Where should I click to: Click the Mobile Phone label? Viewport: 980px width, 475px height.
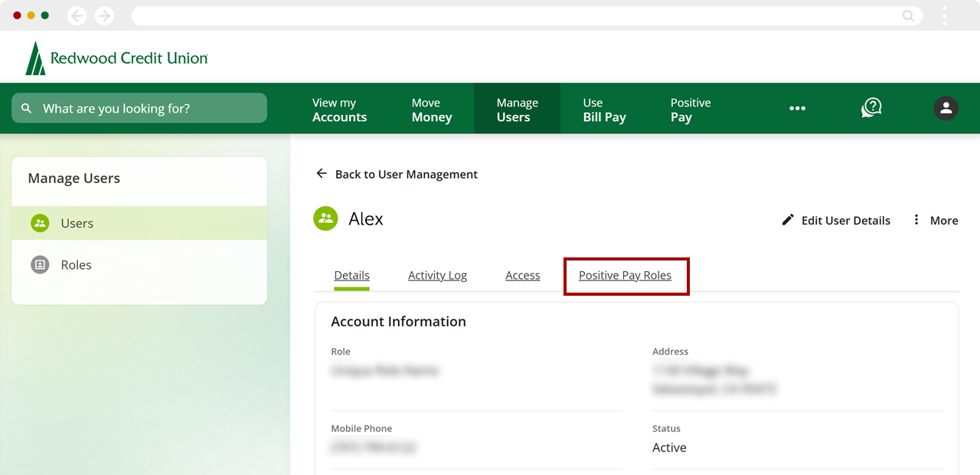coord(361,428)
